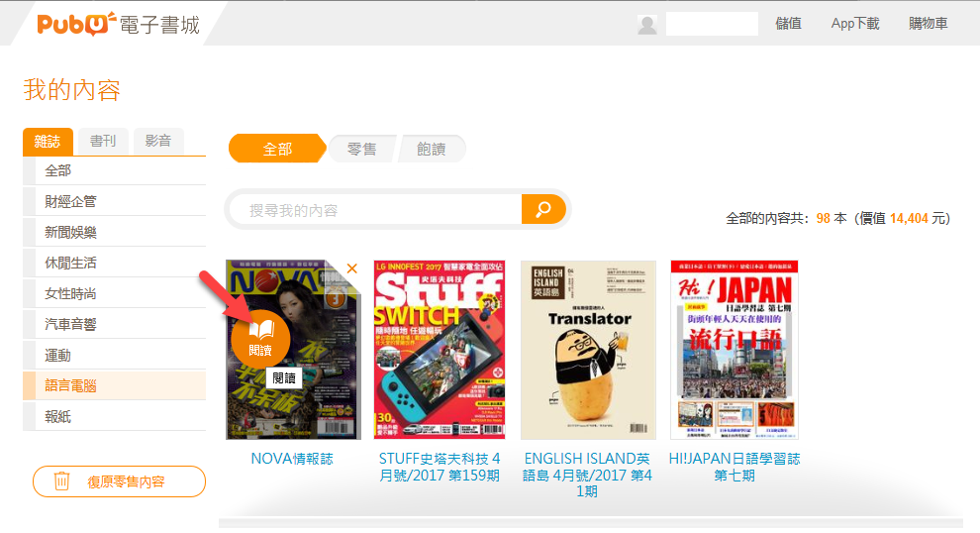The width and height of the screenshot is (980, 533).
Task: Open 儲值 in the top bar
Action: point(788,24)
